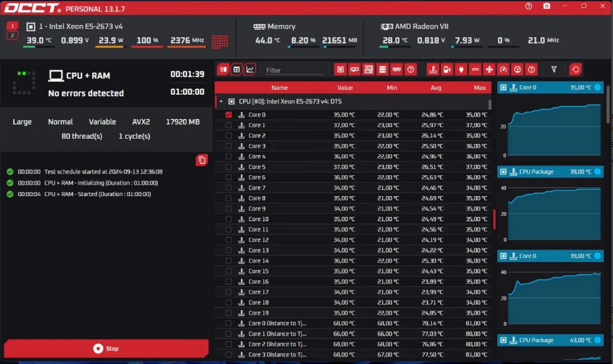Sort by the Max column header

(480, 88)
